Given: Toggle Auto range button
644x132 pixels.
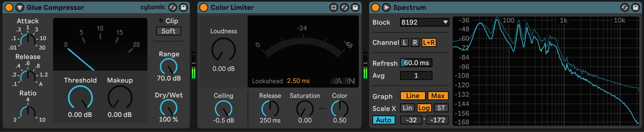Looking at the screenshot, I should [x=384, y=120].
